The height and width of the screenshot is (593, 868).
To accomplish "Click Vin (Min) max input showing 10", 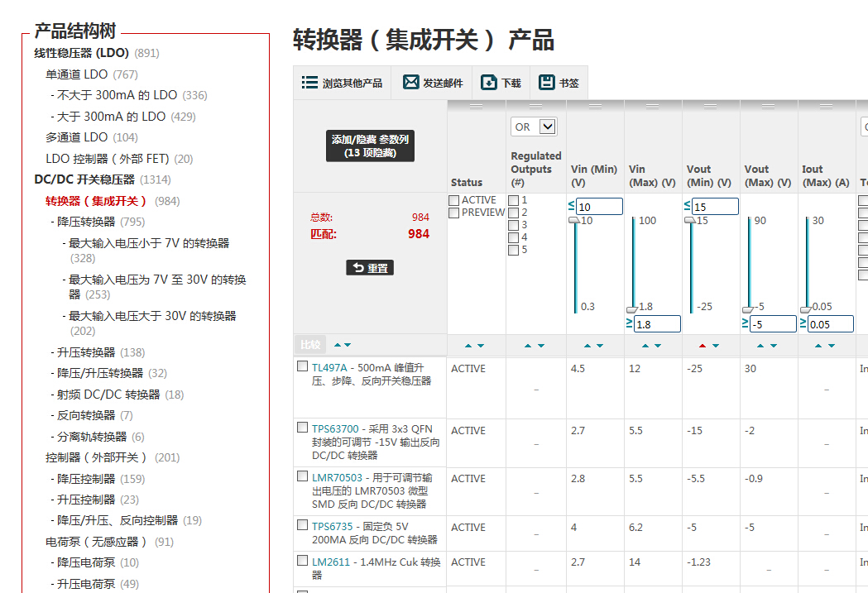I will coord(600,206).
